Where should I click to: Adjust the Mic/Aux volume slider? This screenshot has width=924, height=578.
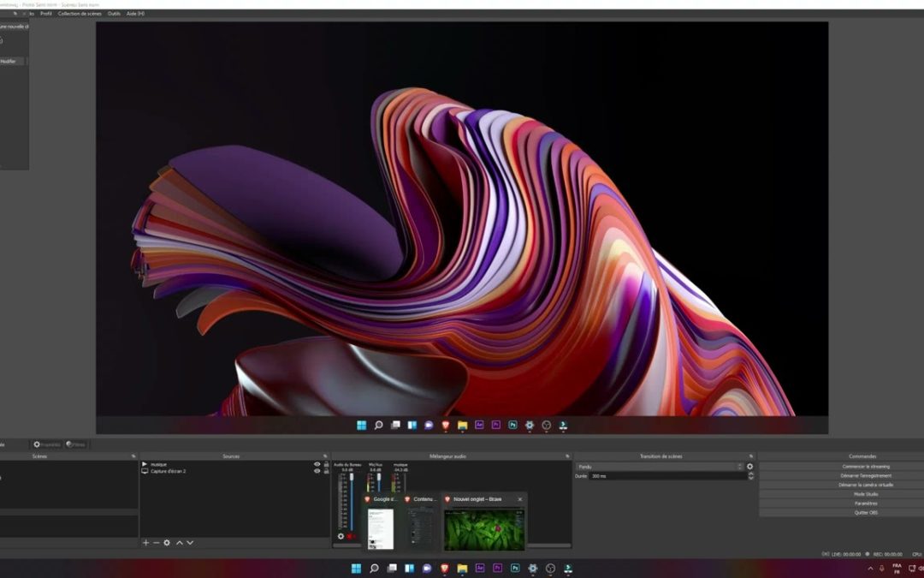(379, 482)
